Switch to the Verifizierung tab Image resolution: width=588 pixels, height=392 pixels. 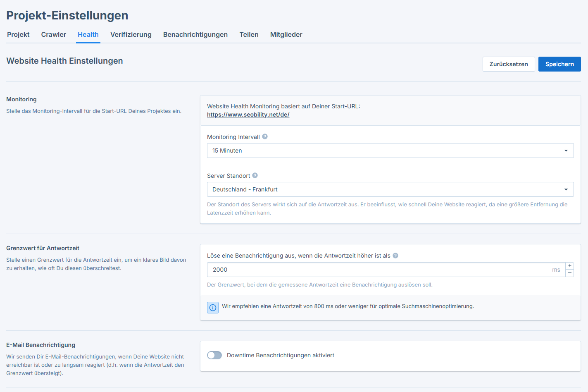pos(131,35)
